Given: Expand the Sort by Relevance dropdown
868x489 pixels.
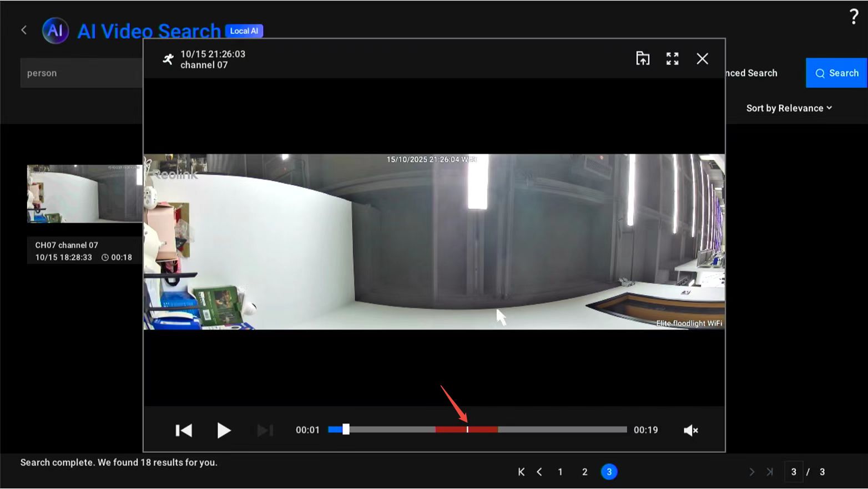Looking at the screenshot, I should 789,108.
